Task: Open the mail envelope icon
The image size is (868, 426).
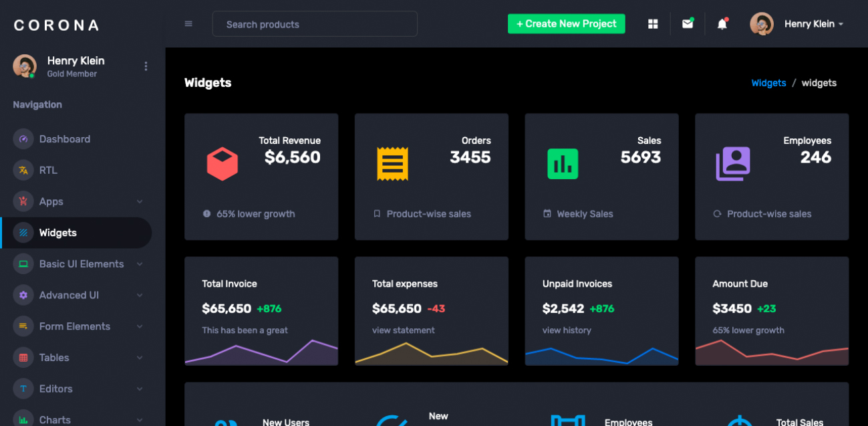Action: click(687, 24)
